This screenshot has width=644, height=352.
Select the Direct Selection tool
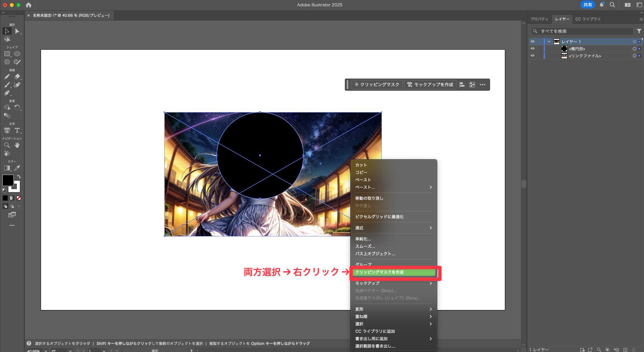[17, 31]
